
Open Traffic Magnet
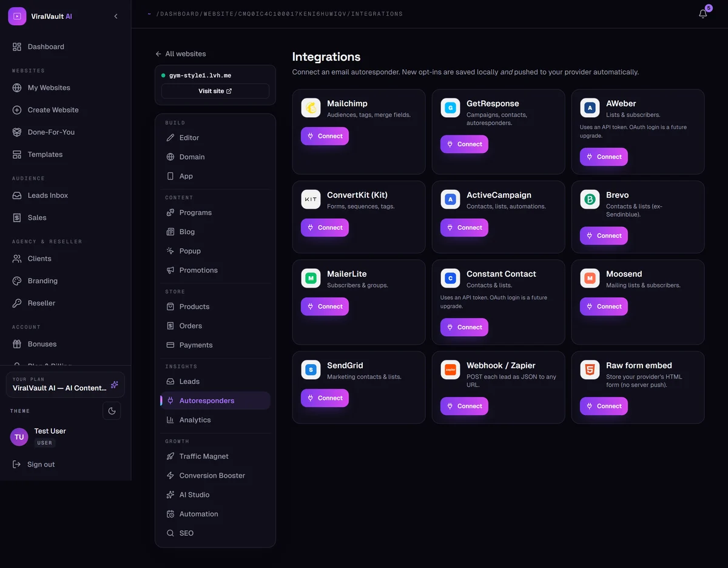click(x=215, y=456)
